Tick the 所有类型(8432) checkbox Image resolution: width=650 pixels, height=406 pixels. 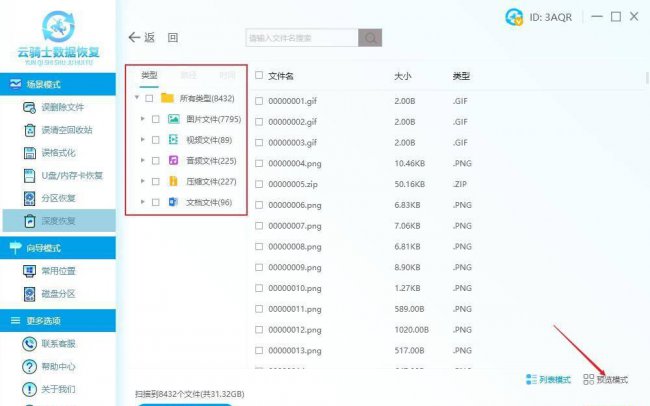pyautogui.click(x=149, y=98)
